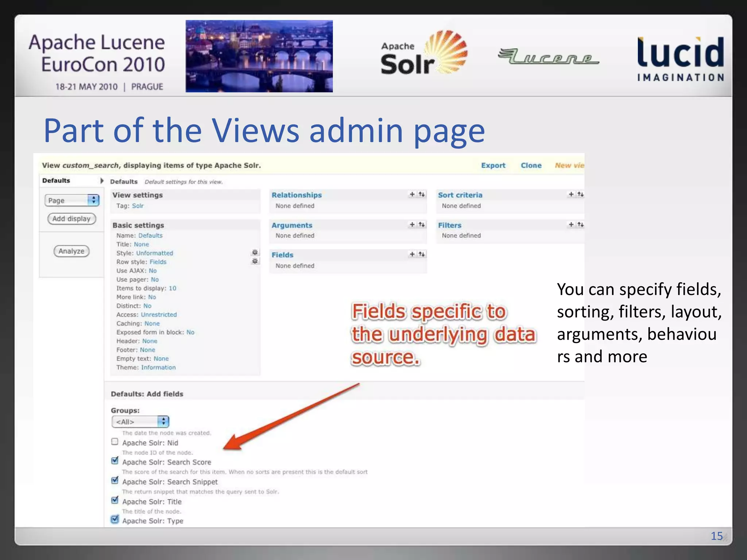Open the Page display type dropdown
Screen dimensions: 747x560
pyautogui.click(x=72, y=200)
